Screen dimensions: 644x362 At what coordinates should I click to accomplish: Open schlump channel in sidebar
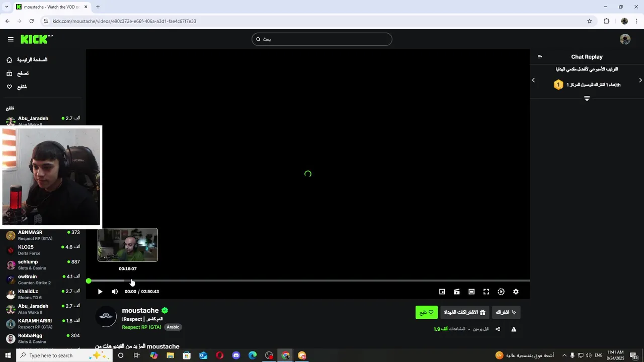(43, 264)
